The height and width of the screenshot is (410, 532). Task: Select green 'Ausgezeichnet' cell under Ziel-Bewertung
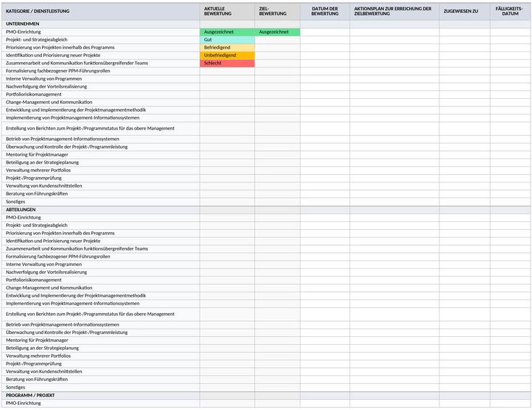tap(277, 32)
